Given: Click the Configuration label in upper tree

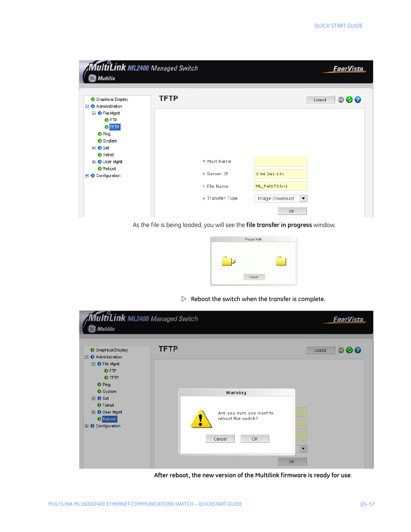Looking at the screenshot, I should (108, 176).
